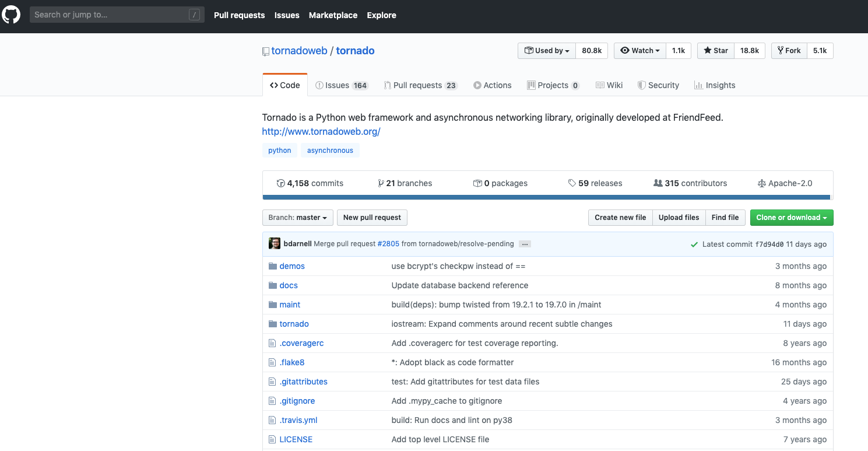Click the .travis.yml file icon
The width and height of the screenshot is (868, 451).
pyautogui.click(x=272, y=420)
